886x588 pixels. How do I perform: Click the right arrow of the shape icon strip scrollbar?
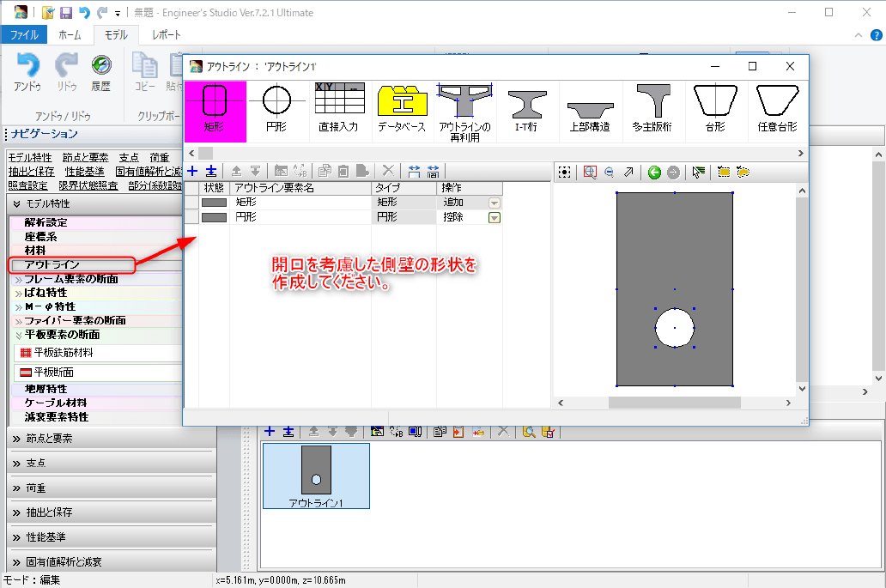point(801,153)
